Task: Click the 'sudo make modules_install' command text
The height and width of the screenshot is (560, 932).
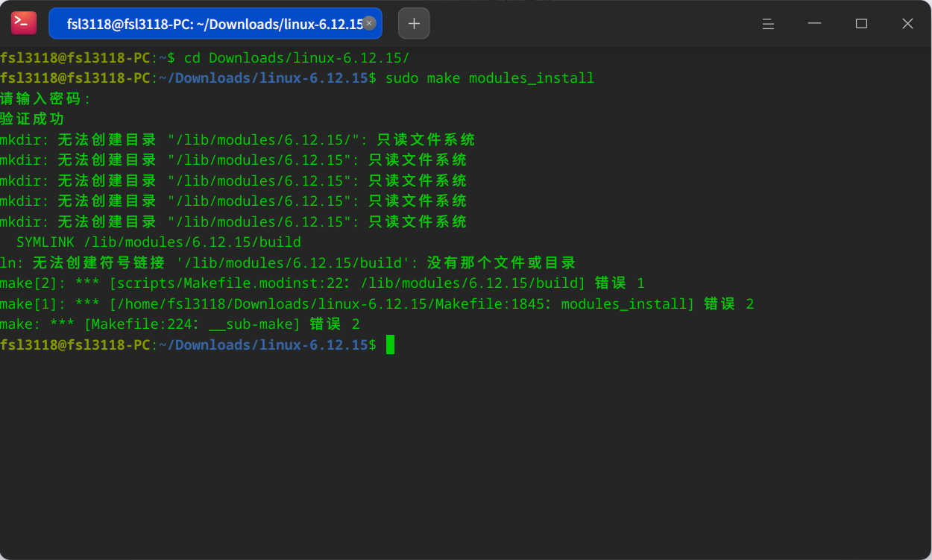Action: [x=490, y=78]
